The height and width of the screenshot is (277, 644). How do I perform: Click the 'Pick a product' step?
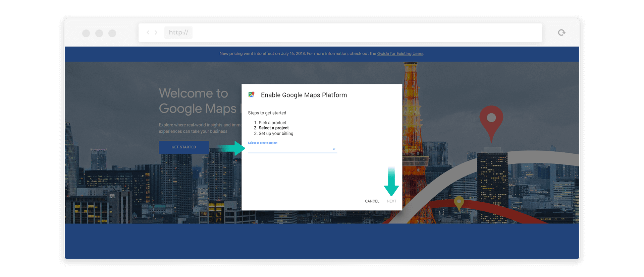pyautogui.click(x=272, y=123)
